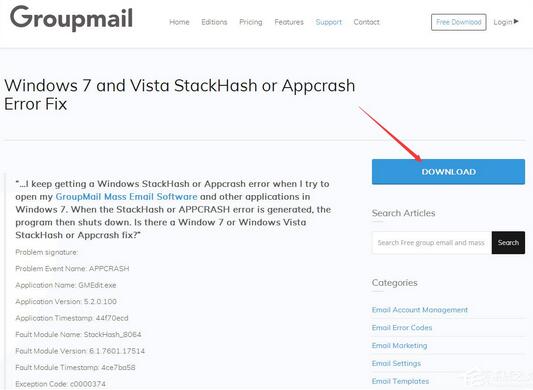Image resolution: width=533 pixels, height=390 pixels.
Task: Click the Free Download button
Action: (459, 22)
